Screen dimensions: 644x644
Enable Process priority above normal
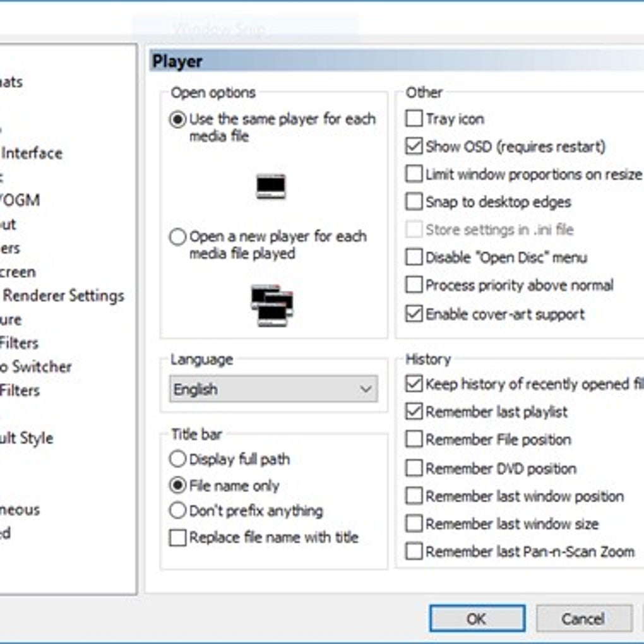point(414,285)
